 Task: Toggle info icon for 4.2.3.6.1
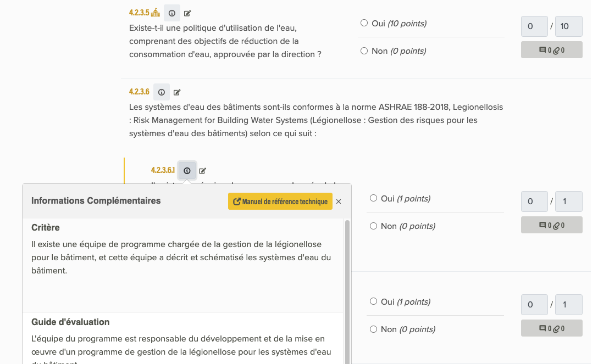coord(187,171)
